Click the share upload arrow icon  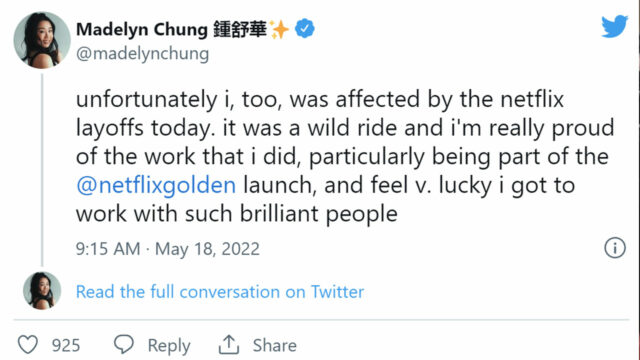click(229, 344)
